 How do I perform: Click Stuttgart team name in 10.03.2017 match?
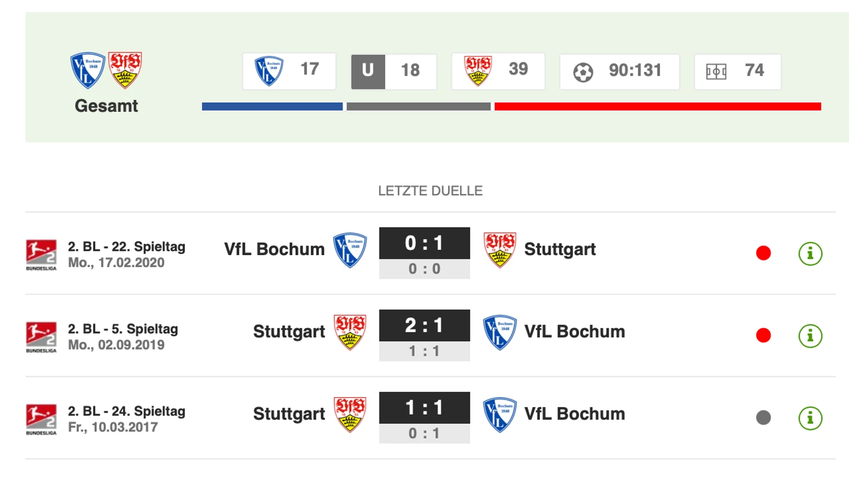pyautogui.click(x=289, y=414)
